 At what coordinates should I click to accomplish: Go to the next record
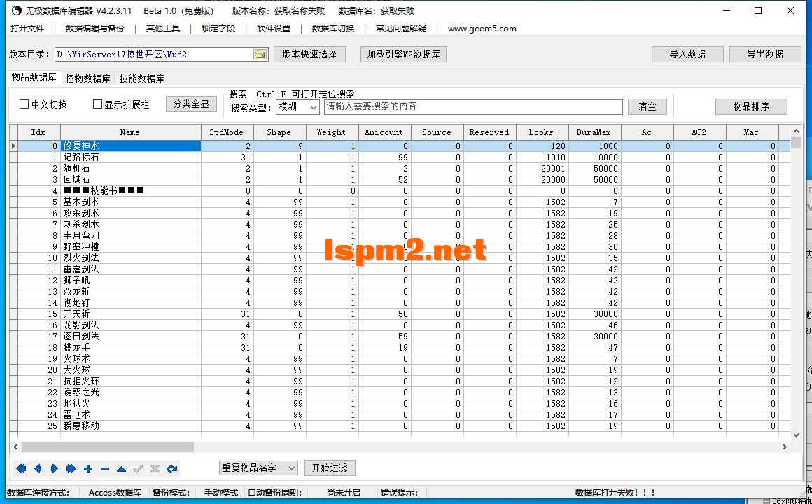[55, 469]
